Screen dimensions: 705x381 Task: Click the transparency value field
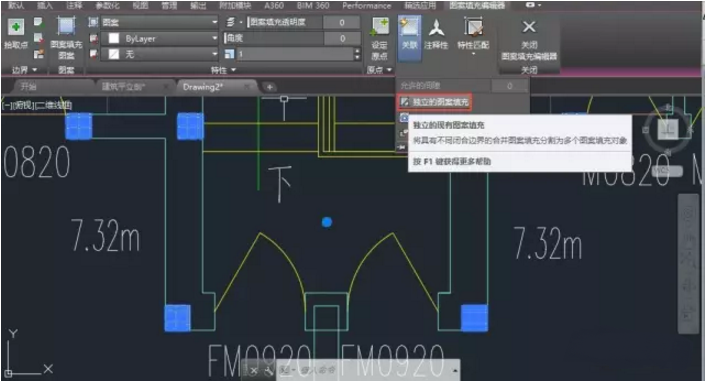[342, 22]
